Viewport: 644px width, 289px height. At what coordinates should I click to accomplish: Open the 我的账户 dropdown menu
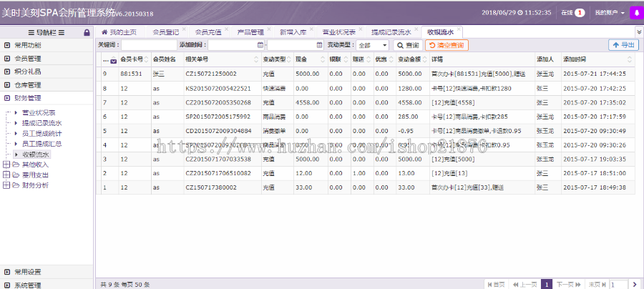pos(610,13)
